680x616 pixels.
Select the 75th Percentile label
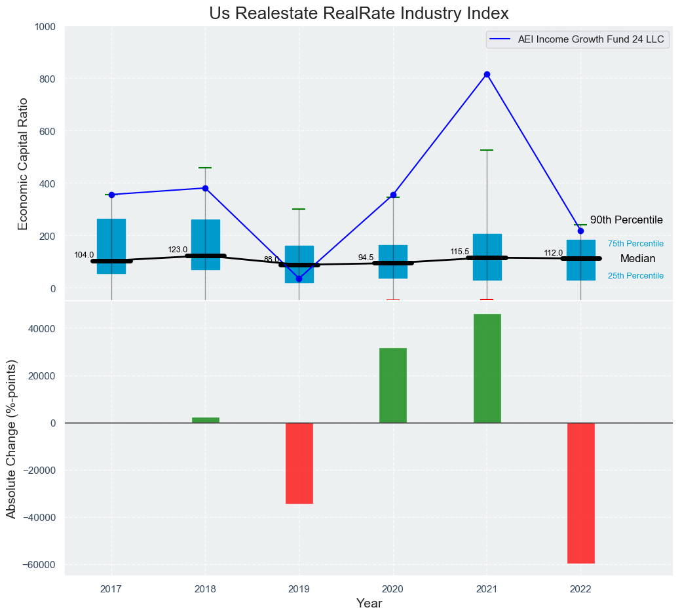pyautogui.click(x=635, y=244)
